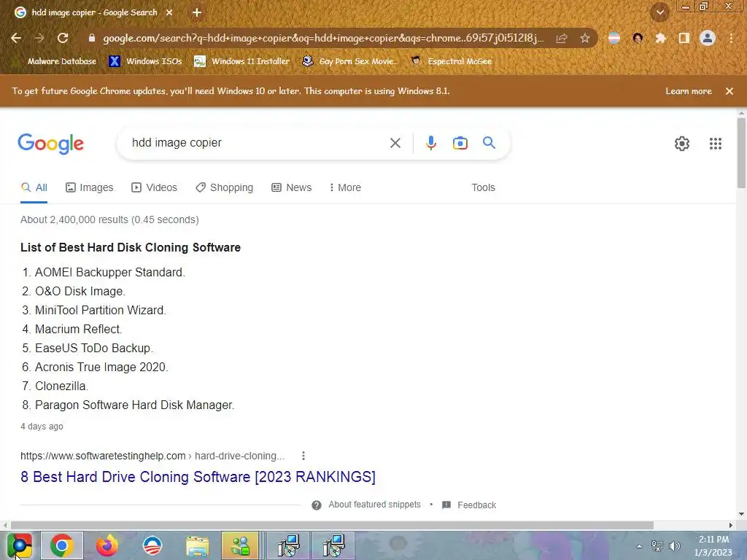747x560 pixels.
Task: Close the hdd image copier browser tab
Action: 169,12
